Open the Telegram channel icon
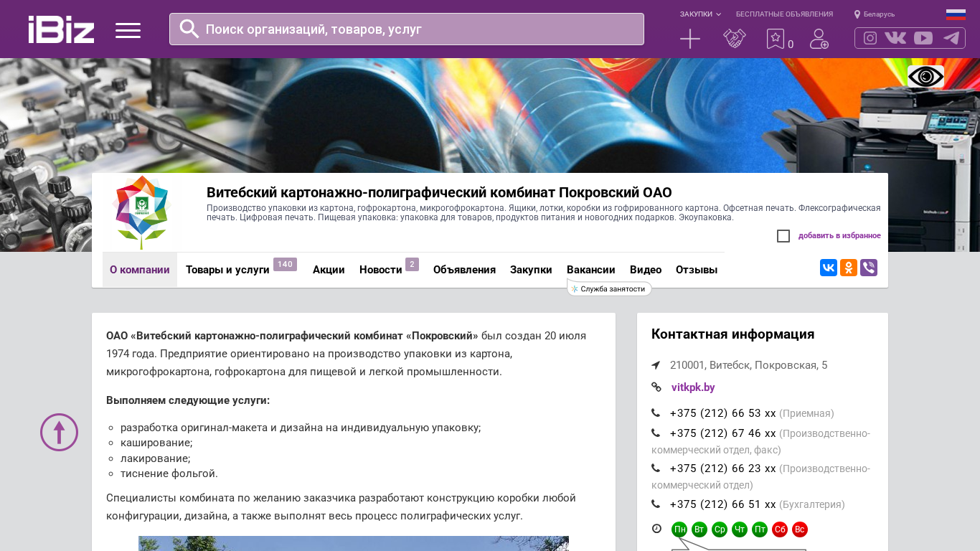 tap(951, 38)
